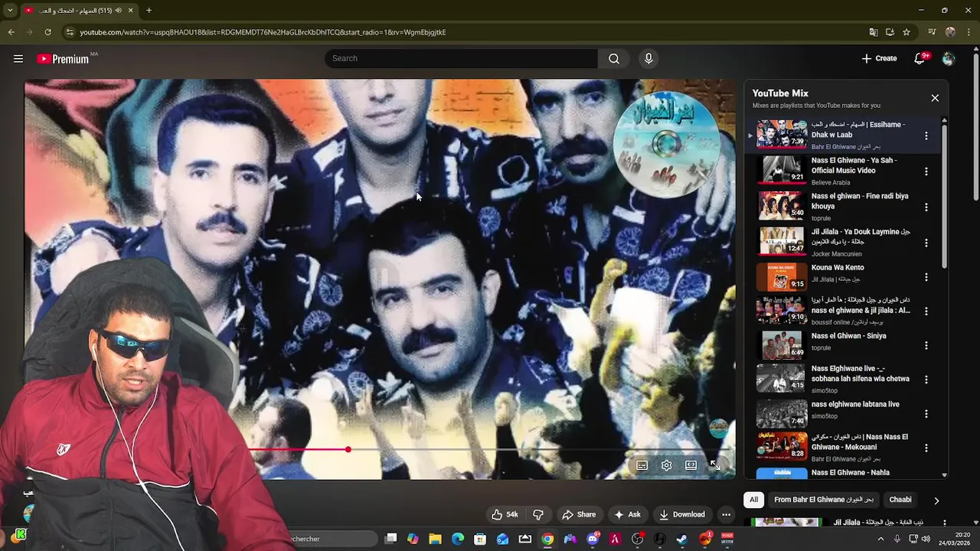Open the YouTube hamburger guide menu
Image resolution: width=980 pixels, height=551 pixels.
[x=18, y=59]
